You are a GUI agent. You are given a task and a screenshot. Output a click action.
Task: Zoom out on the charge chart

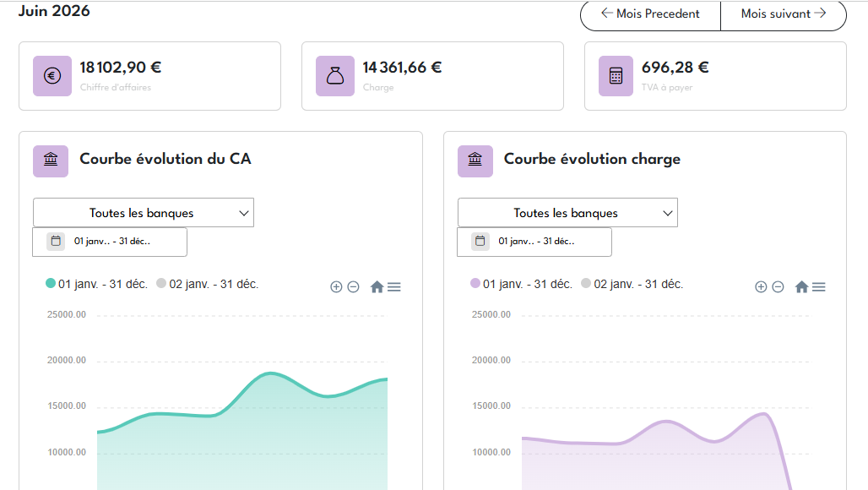pos(778,286)
